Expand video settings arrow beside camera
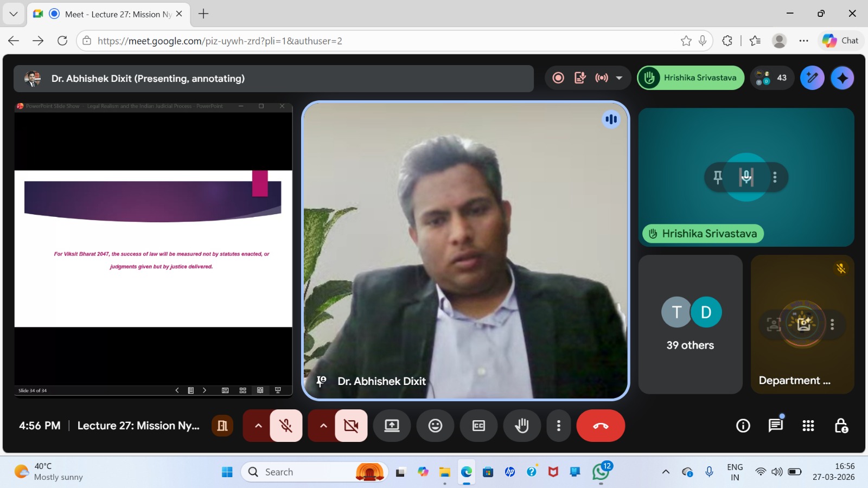 pos(323,426)
